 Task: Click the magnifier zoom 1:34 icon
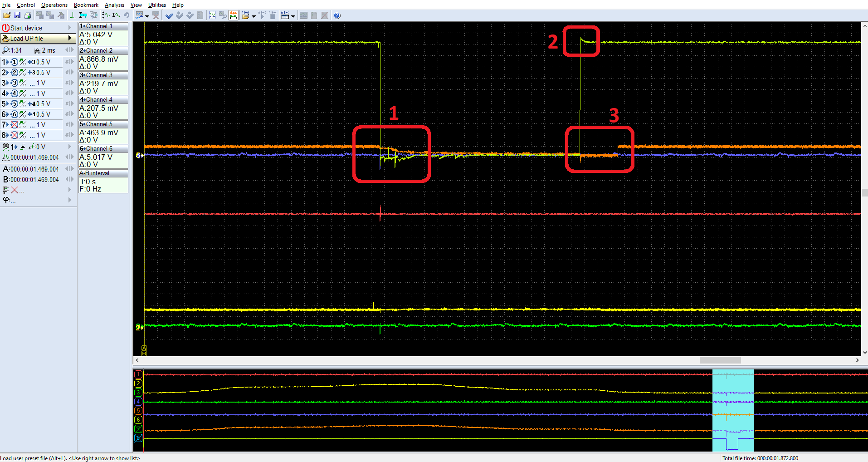(x=6, y=50)
